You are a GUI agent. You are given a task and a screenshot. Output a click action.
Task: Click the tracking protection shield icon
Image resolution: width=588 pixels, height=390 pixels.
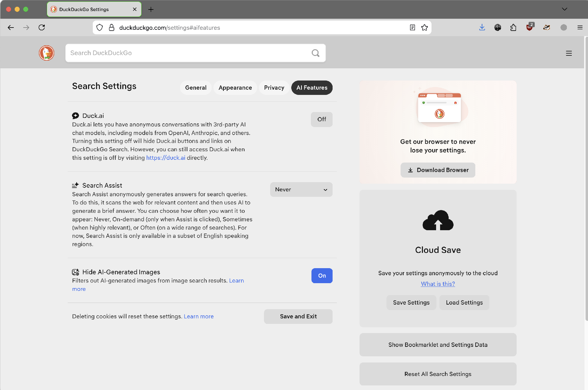99,27
